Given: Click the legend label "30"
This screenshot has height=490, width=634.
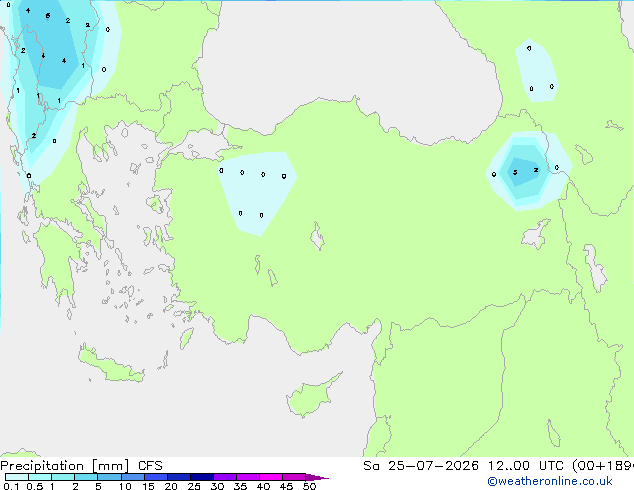Looking at the screenshot, I should pyautogui.click(x=217, y=486).
